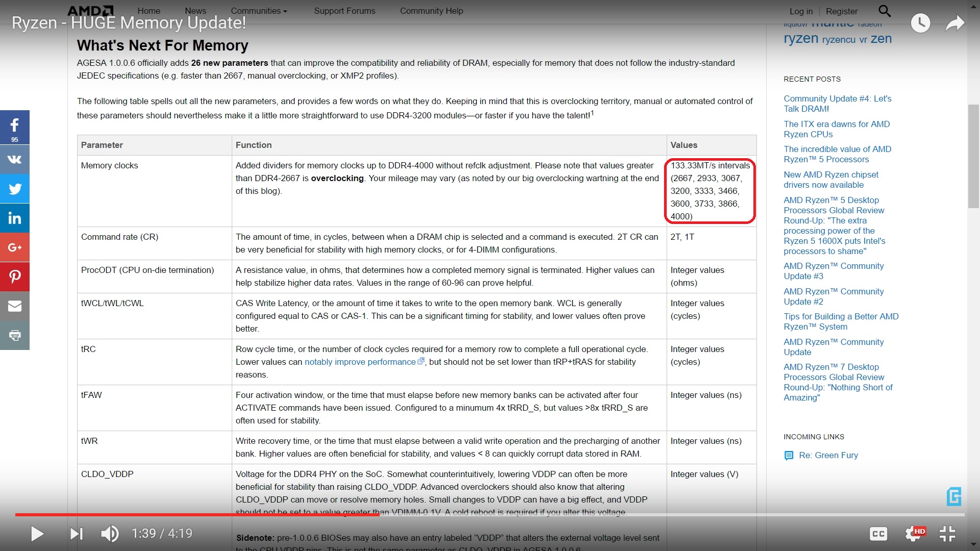Viewport: 980px width, 551px height.
Task: Click the 'tFAW' parameter cell
Action: [155, 408]
